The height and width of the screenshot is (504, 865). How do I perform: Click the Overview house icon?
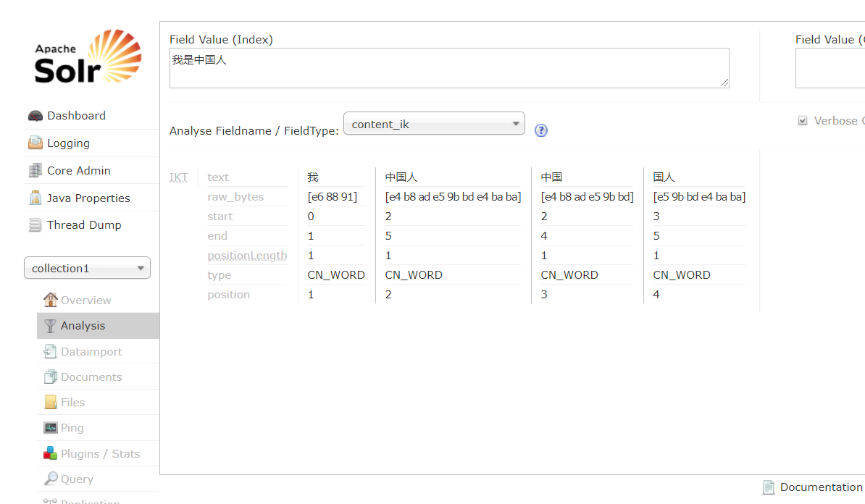pos(50,300)
